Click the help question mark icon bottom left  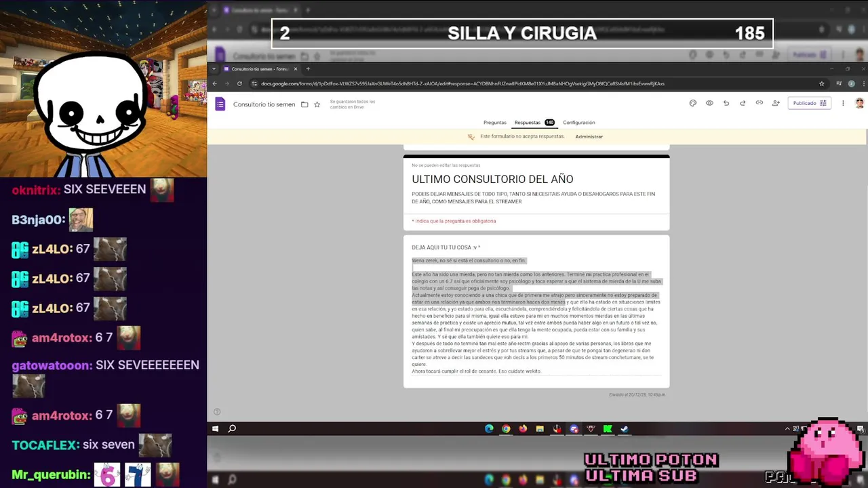pos(217,411)
